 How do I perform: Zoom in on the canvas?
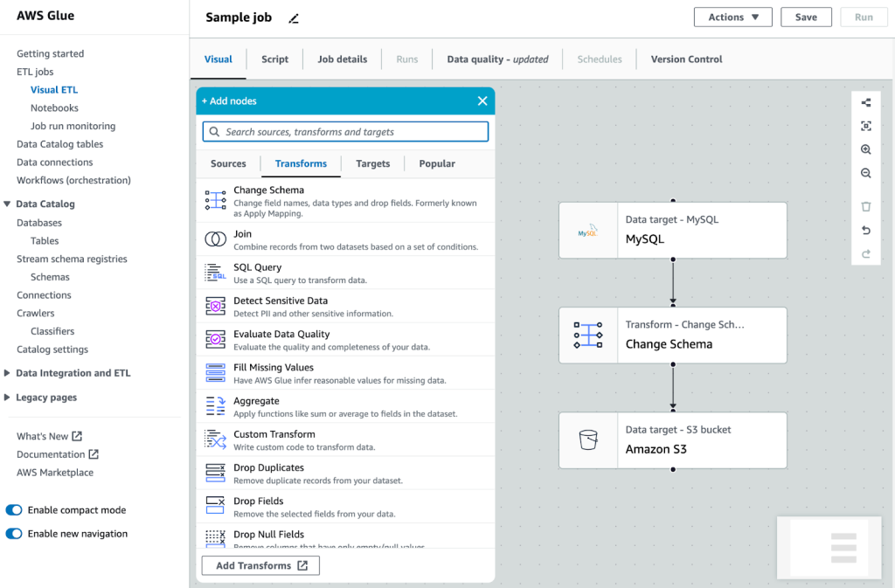coord(866,149)
